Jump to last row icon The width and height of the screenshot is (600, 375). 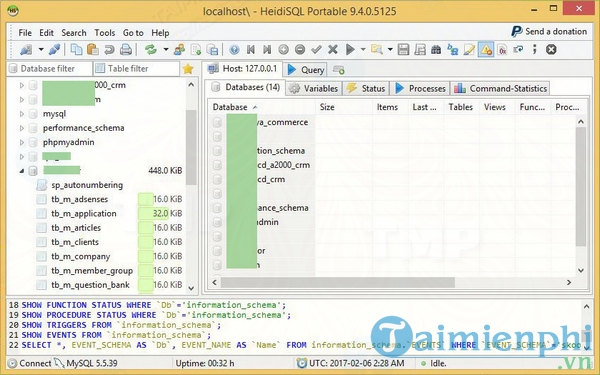pyautogui.click(x=267, y=50)
